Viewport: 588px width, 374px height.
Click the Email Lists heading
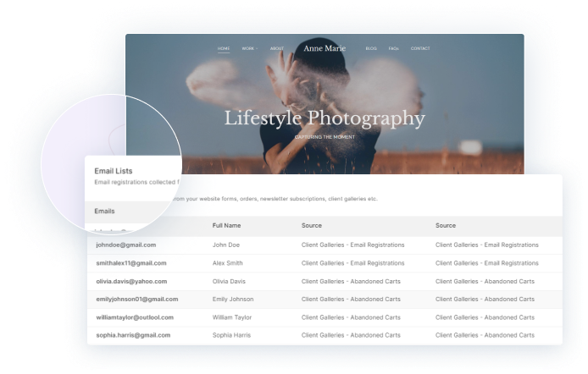[x=113, y=171]
